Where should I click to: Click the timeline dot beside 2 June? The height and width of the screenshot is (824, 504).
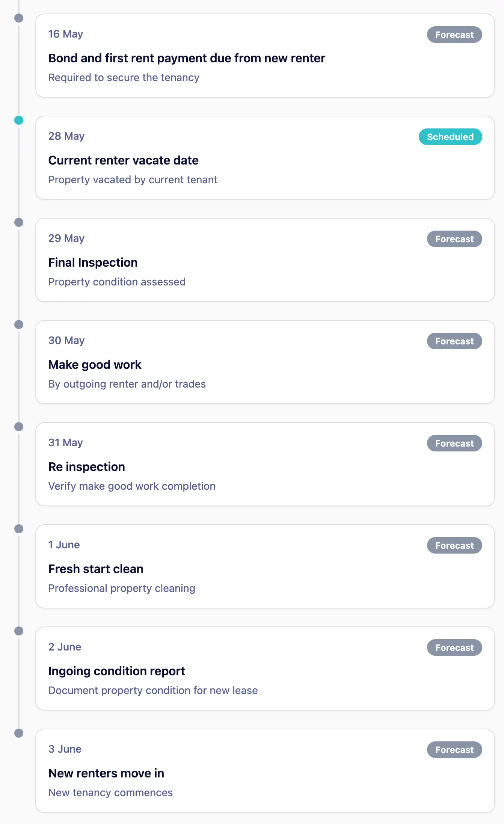pos(19,631)
